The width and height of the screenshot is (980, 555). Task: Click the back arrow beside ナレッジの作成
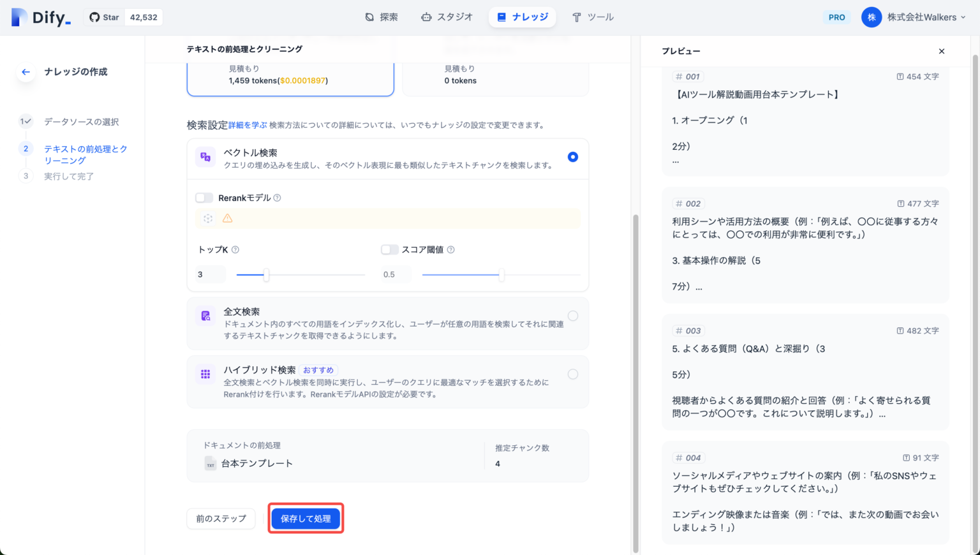pos(26,71)
